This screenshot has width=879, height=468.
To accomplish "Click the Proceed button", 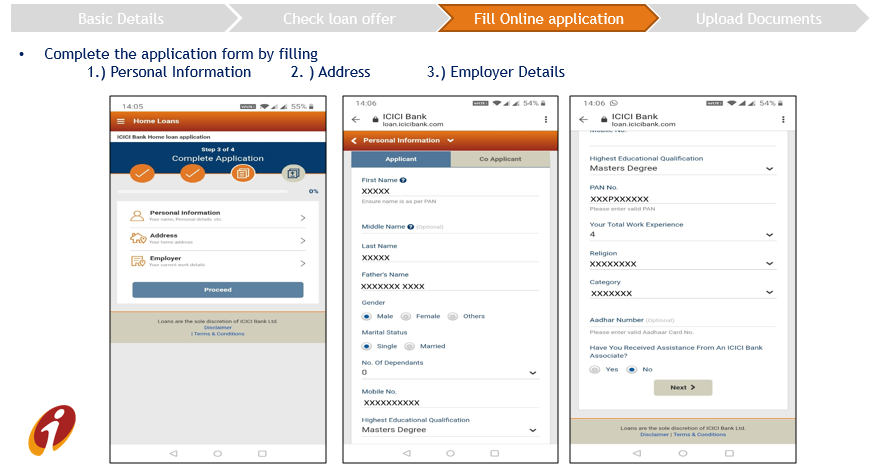I will (218, 290).
